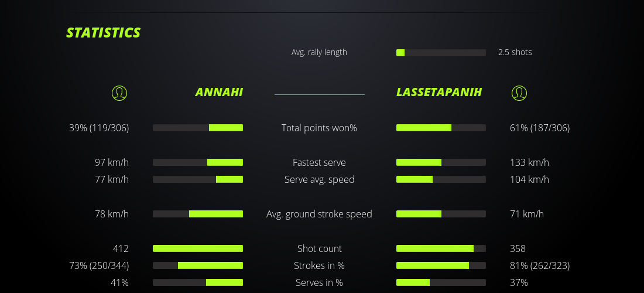Screen dimensions: 644x293
Task: Select the LASSETAPANIH player name
Action: 439,92
